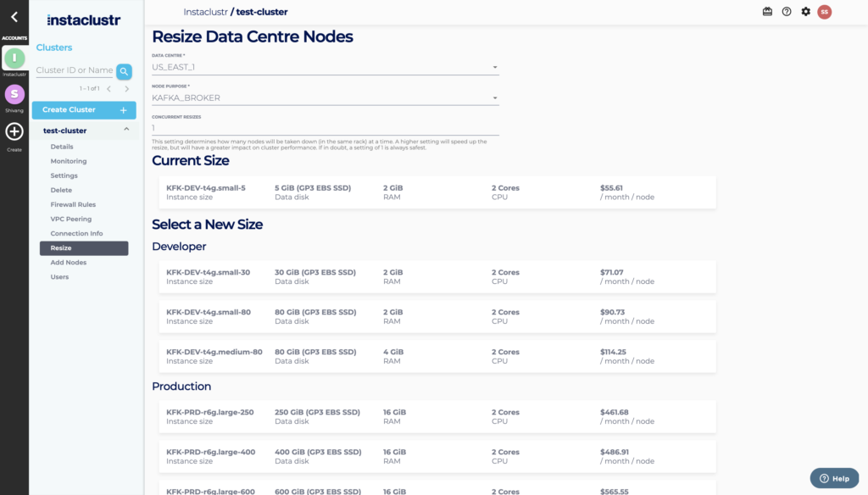Open the briefcase icon in top header
Image resolution: width=868 pixels, height=495 pixels.
(x=767, y=12)
